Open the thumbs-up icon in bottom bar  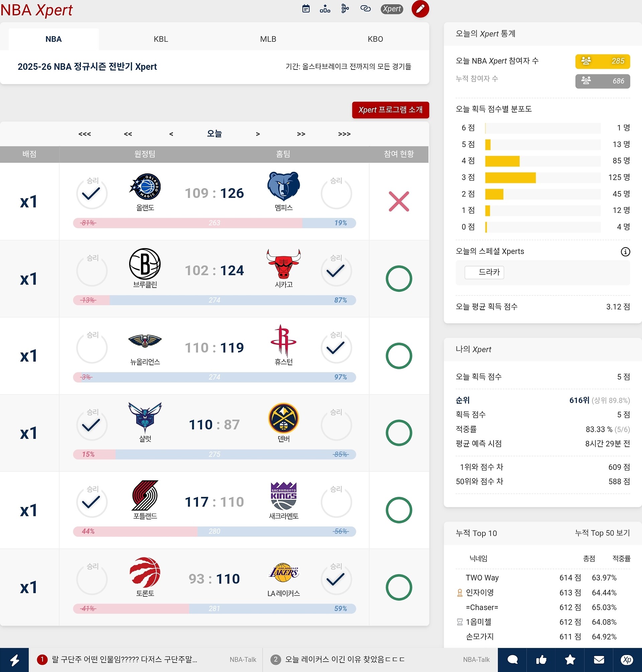tap(541, 660)
